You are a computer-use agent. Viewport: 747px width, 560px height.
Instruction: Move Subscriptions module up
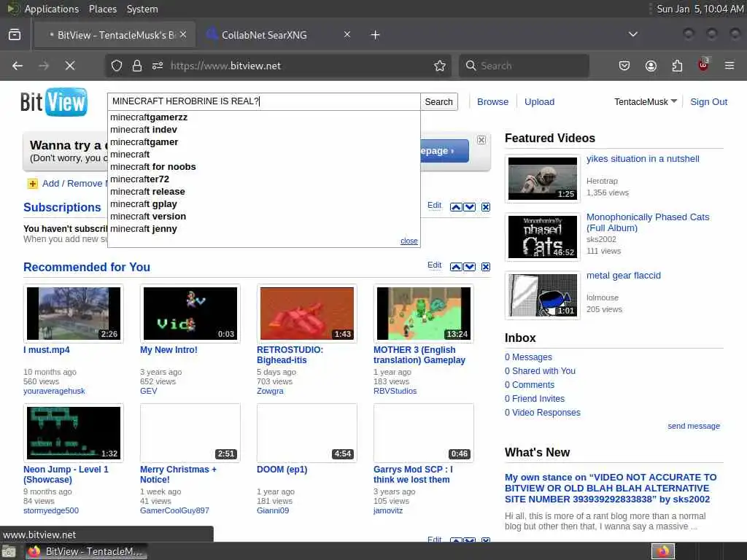click(x=456, y=207)
